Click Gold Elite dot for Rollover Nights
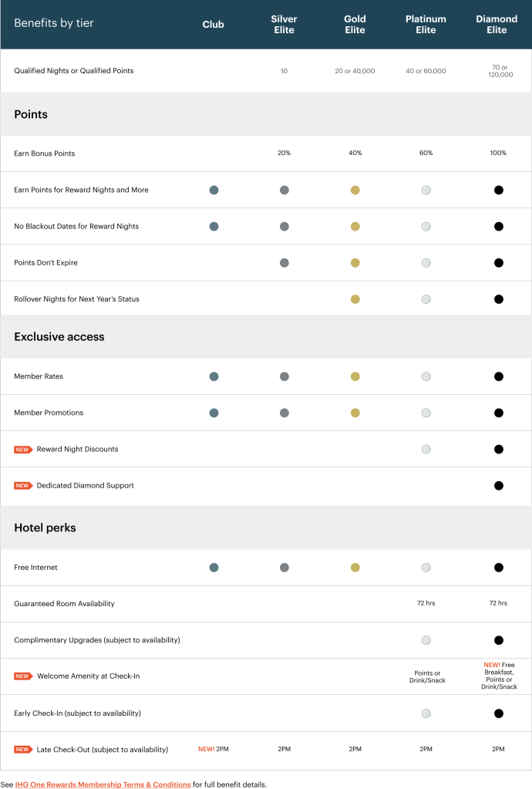 pos(355,299)
